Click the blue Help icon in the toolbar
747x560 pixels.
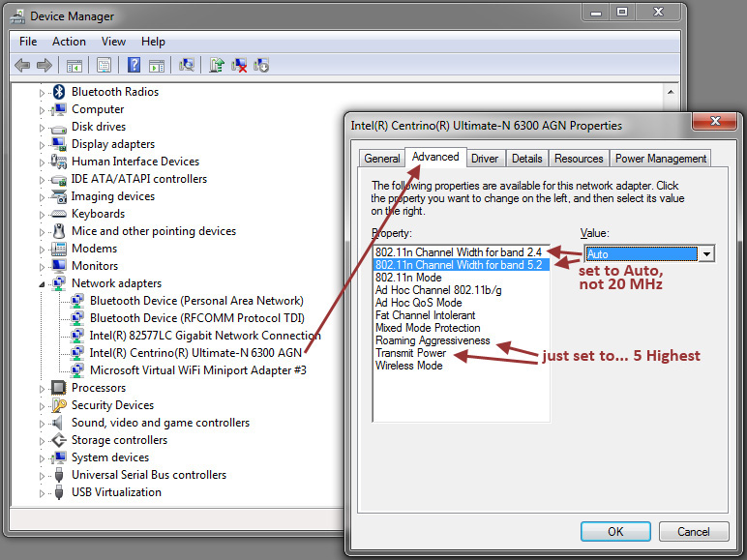133,65
